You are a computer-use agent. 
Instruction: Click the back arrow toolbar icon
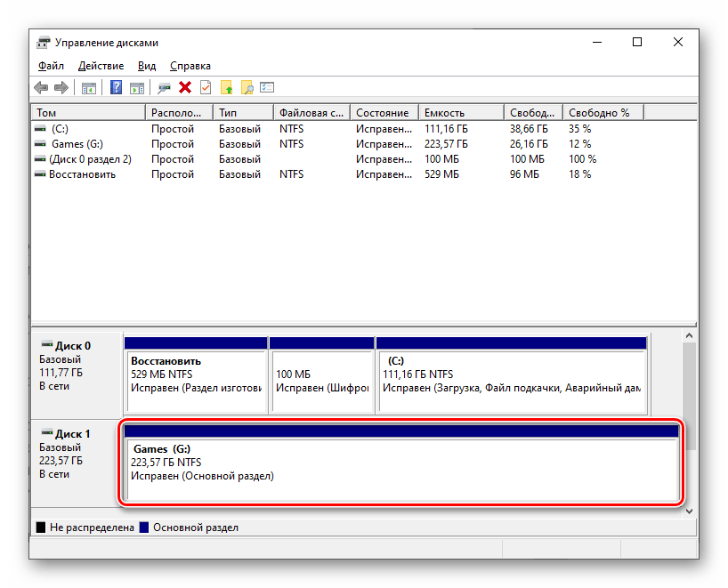pyautogui.click(x=41, y=87)
